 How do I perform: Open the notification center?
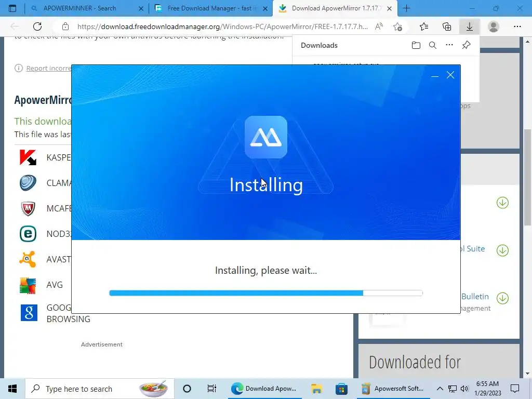(x=515, y=389)
